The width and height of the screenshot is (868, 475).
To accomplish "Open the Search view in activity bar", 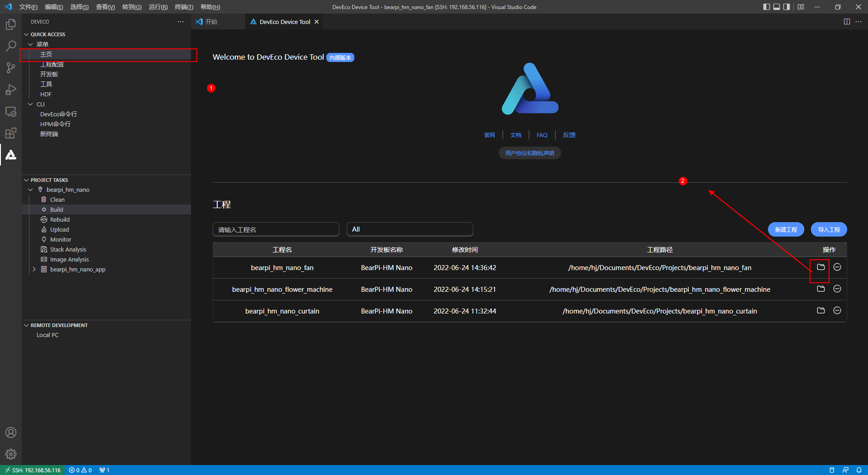I will pyautogui.click(x=11, y=46).
